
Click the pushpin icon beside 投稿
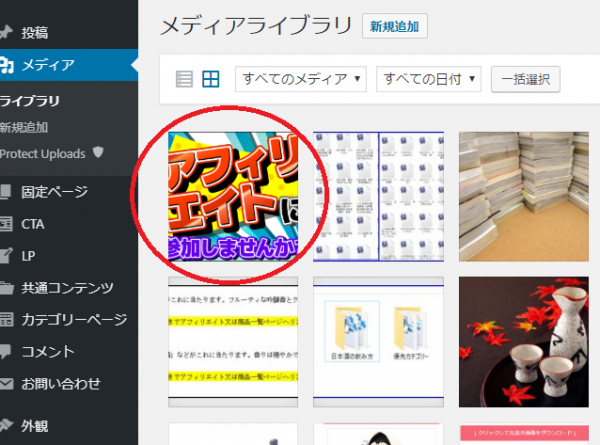6,33
